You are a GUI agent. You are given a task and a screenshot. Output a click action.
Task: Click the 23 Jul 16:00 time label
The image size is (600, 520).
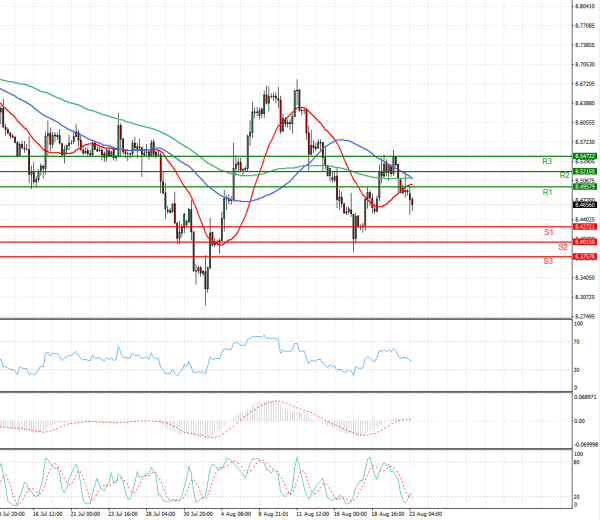click(x=123, y=514)
